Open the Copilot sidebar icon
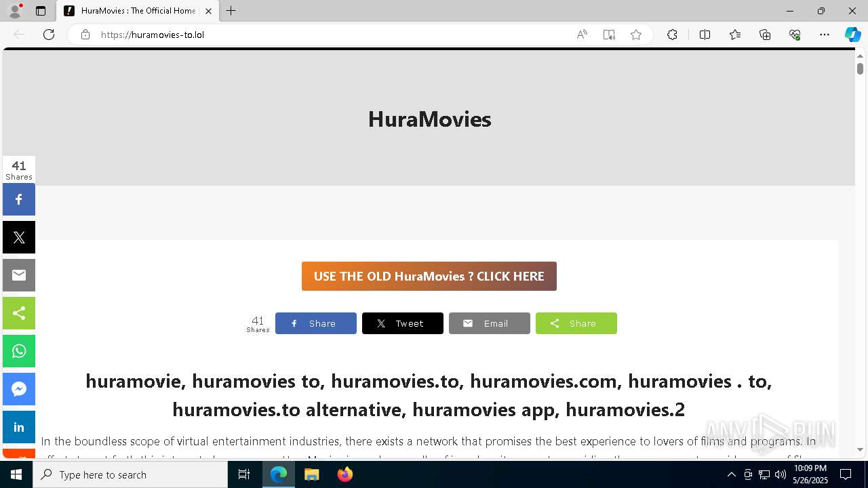The width and height of the screenshot is (868, 488). coord(852,35)
